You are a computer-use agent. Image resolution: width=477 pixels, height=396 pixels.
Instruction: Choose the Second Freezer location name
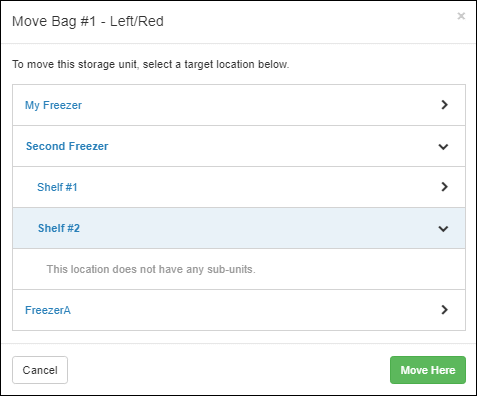click(67, 146)
